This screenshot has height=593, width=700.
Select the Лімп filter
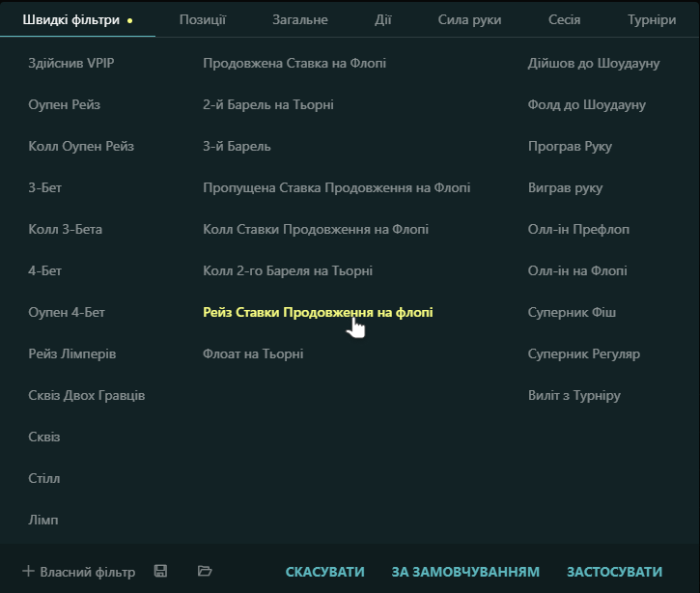[43, 520]
